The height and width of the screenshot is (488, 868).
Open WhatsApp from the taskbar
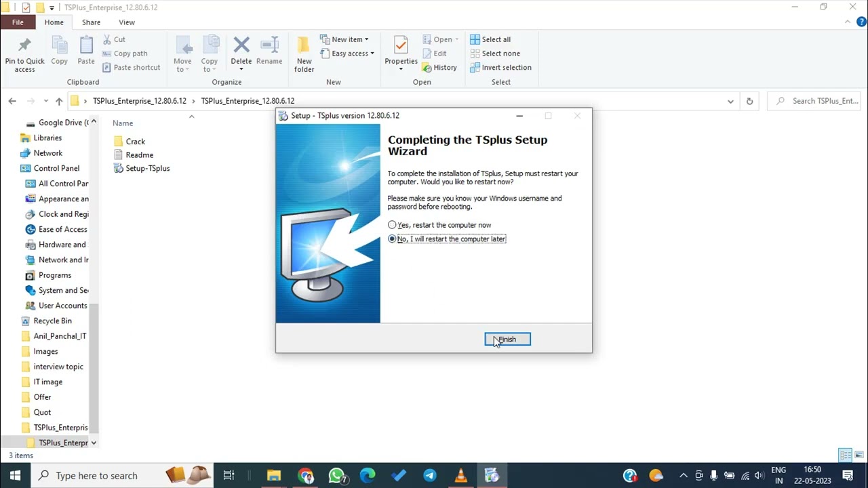pyautogui.click(x=337, y=476)
